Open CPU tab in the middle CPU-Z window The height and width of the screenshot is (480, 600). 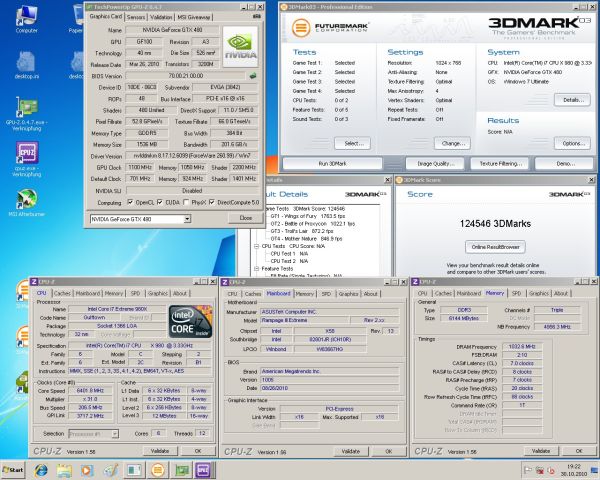click(x=232, y=294)
